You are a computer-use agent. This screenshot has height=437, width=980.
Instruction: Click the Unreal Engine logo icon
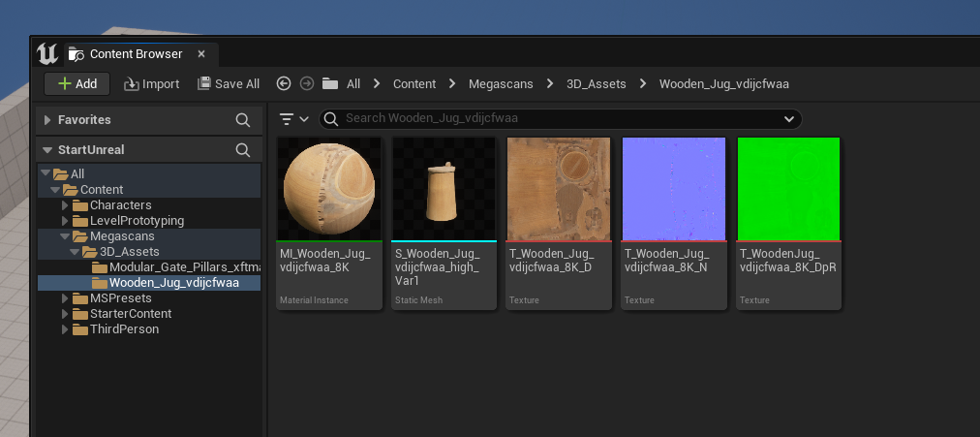pyautogui.click(x=47, y=53)
